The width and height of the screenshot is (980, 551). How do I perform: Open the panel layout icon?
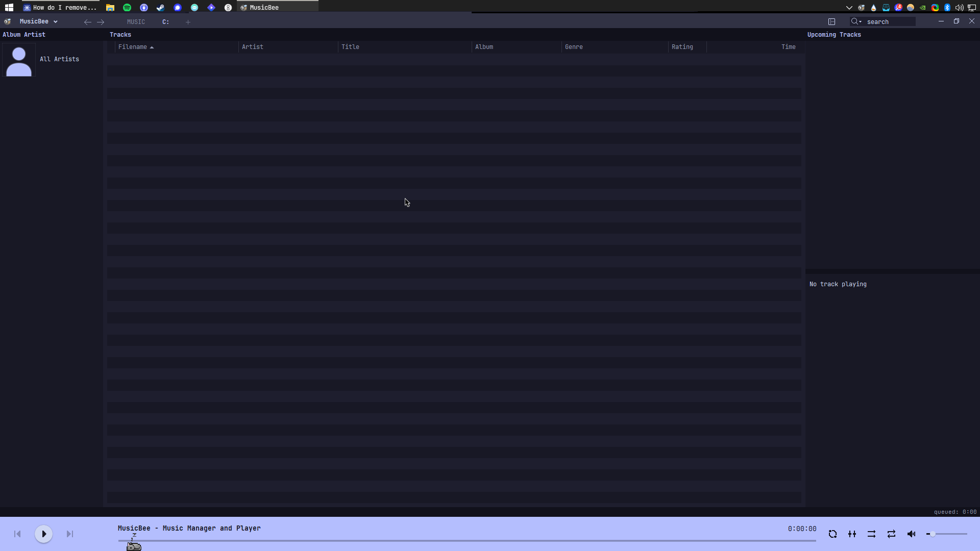[x=831, y=21]
